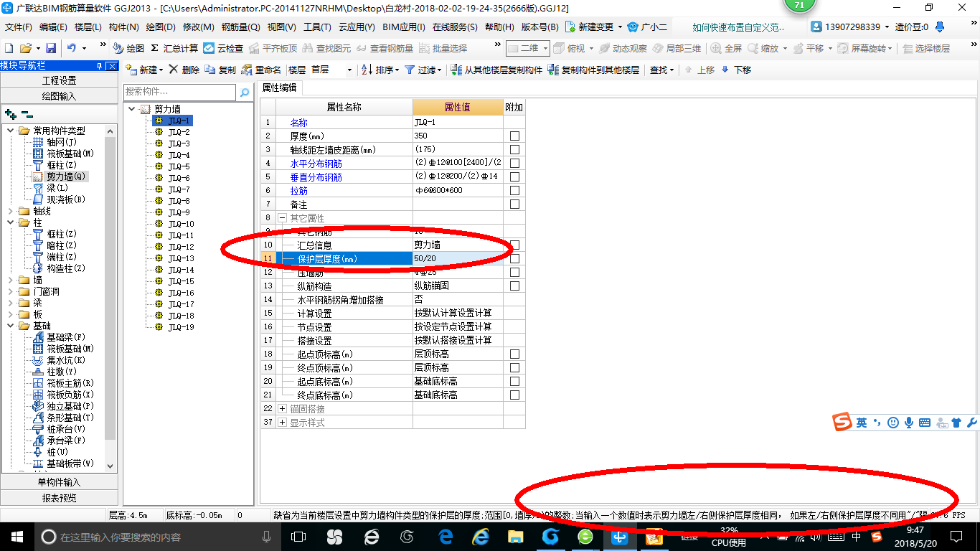Check 附加 box for 垂直分布钢筋 row
The height and width of the screenshot is (551, 980).
pos(514,177)
